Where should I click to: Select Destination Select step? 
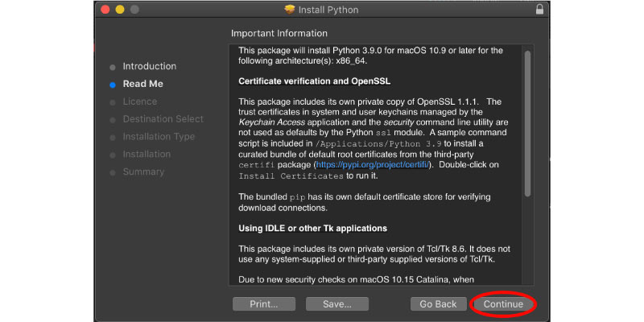pos(163,119)
